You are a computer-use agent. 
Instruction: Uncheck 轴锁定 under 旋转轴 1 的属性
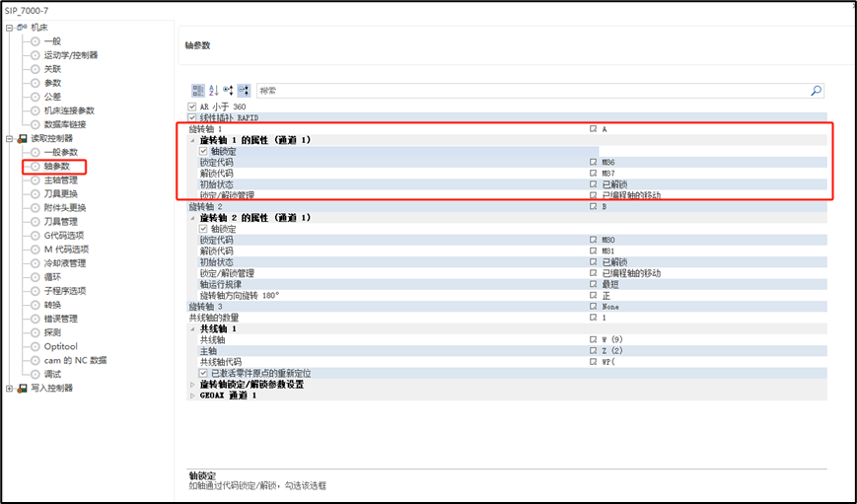click(203, 152)
